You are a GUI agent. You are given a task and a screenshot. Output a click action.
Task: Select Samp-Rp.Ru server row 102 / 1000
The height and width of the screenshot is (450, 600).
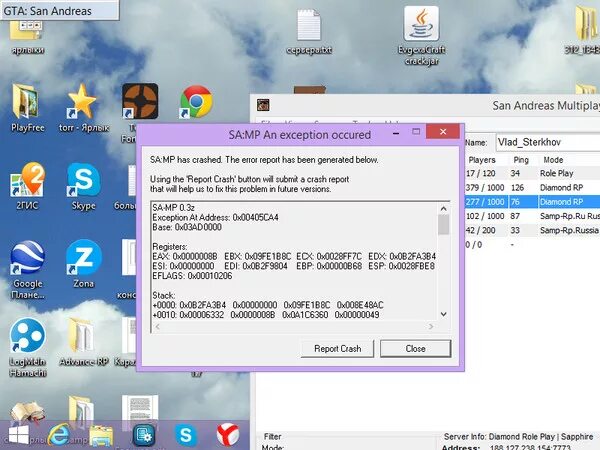[533, 216]
